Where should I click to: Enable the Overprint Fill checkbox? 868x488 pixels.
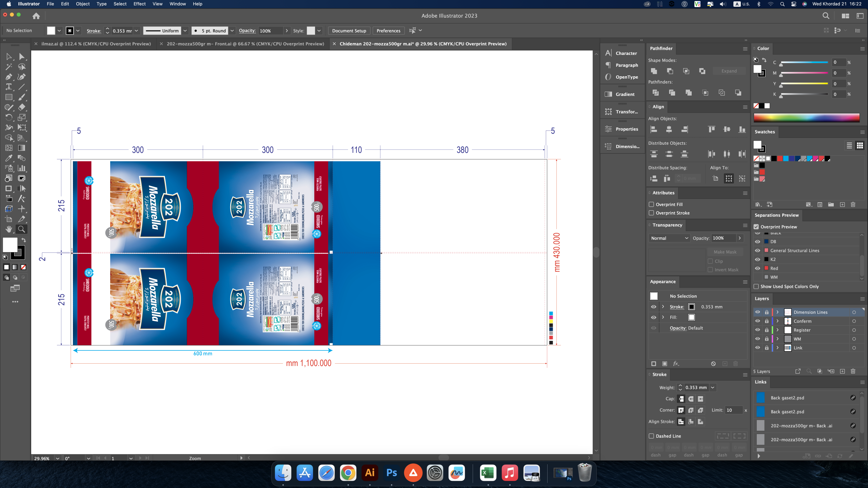click(x=651, y=204)
